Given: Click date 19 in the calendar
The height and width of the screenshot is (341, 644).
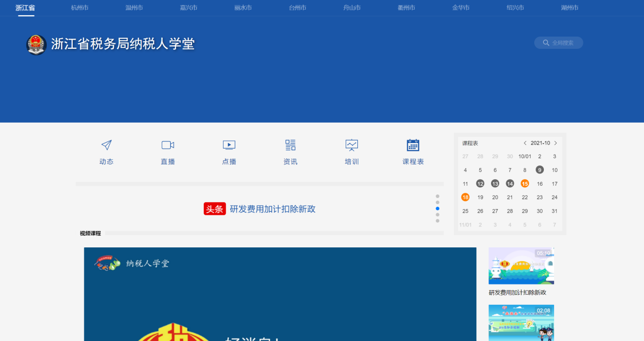Looking at the screenshot, I should point(480,197).
